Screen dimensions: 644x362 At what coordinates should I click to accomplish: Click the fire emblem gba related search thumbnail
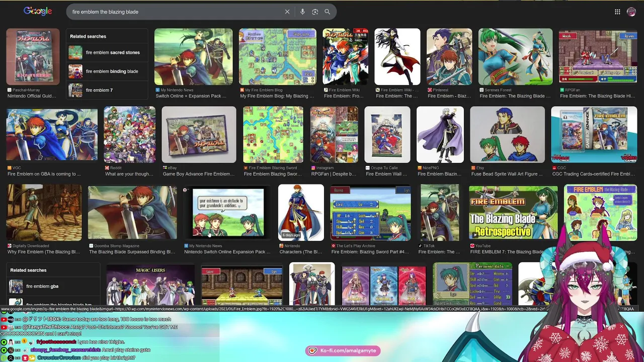click(16, 286)
